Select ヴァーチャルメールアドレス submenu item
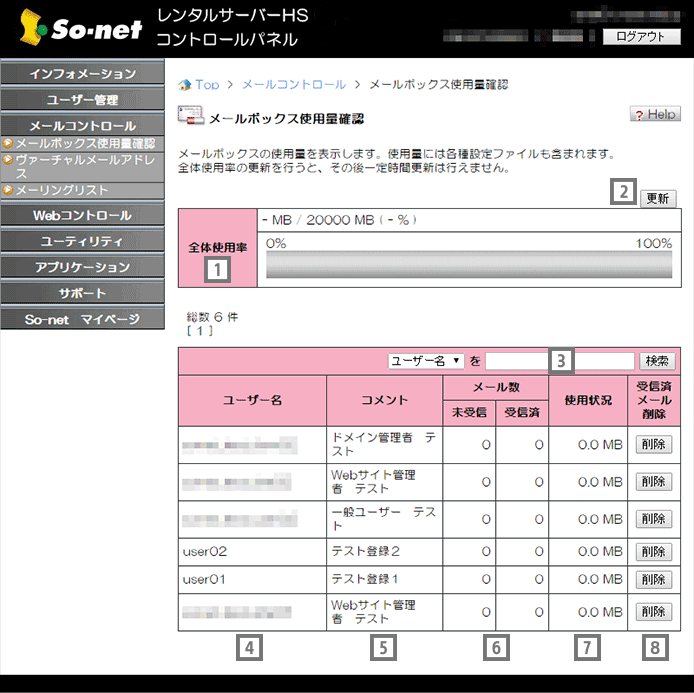This screenshot has height=693, width=694. (x=85, y=166)
